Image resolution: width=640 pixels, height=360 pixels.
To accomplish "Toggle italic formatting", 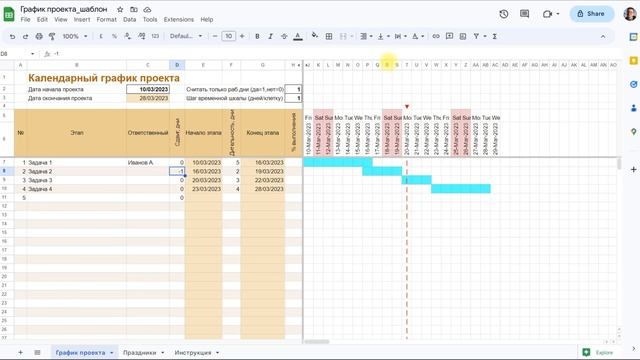I will click(270, 36).
